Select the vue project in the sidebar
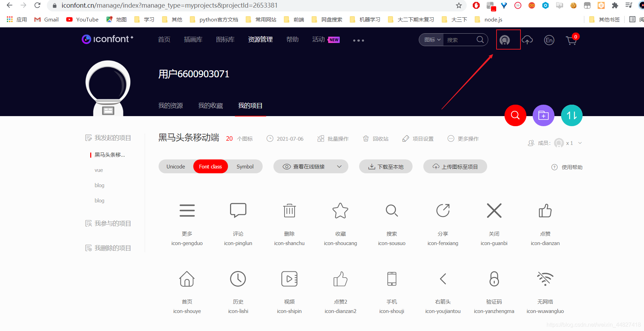 point(99,170)
